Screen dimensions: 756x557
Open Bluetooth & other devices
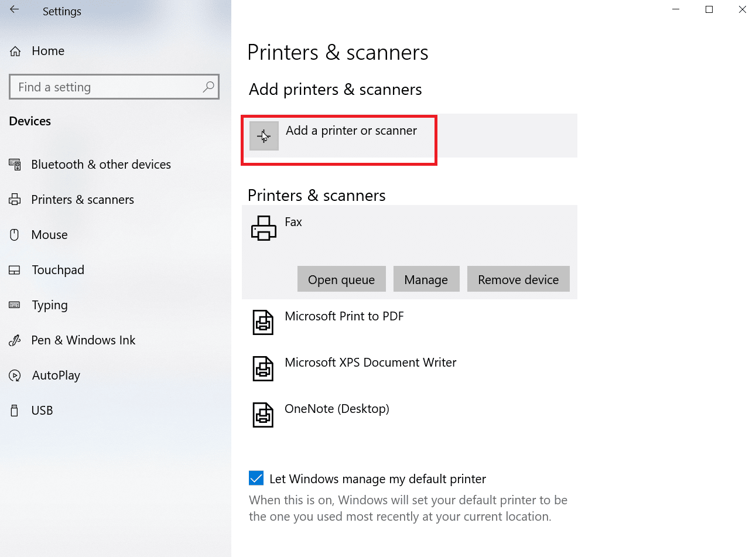tap(101, 165)
